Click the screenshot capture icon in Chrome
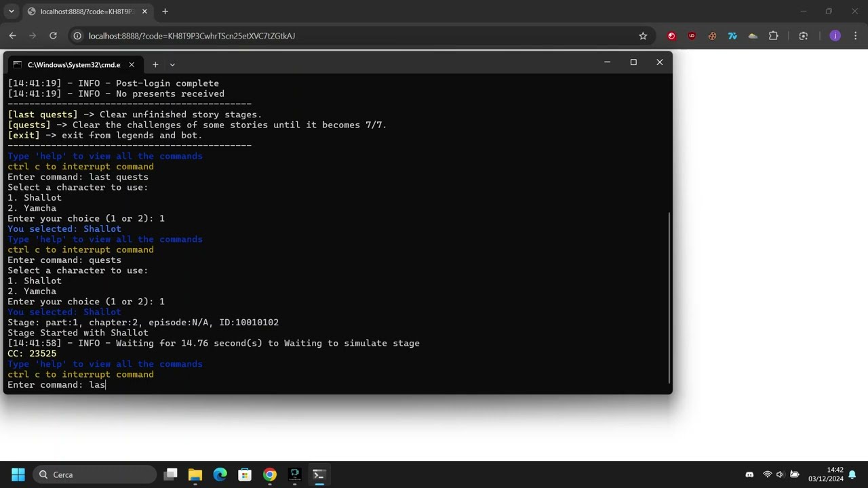 click(x=804, y=36)
